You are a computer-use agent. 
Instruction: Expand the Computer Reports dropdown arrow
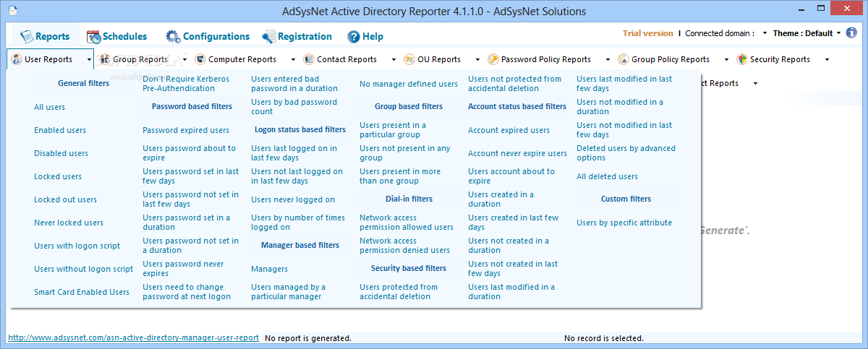(293, 60)
